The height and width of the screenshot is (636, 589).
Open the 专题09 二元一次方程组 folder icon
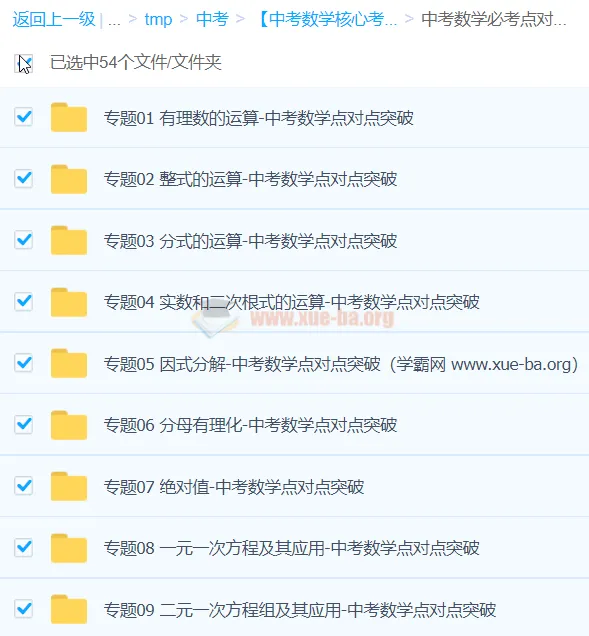click(x=69, y=609)
